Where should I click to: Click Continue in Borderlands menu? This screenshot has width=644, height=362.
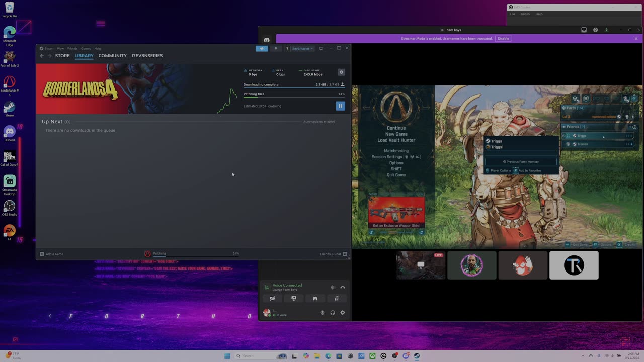[x=396, y=128]
